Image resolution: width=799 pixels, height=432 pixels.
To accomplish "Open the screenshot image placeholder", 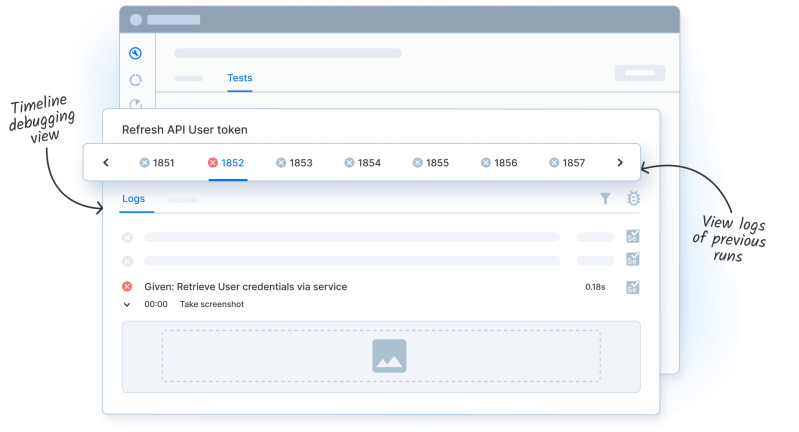I will pyautogui.click(x=389, y=356).
